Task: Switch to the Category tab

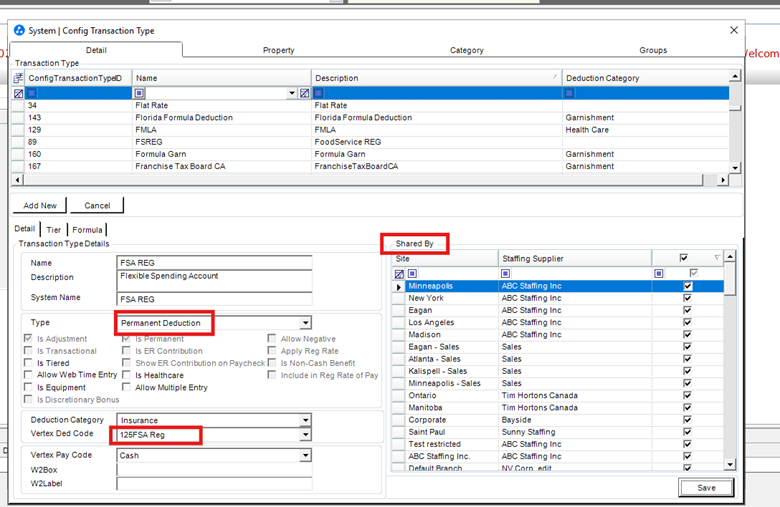Action: [467, 50]
